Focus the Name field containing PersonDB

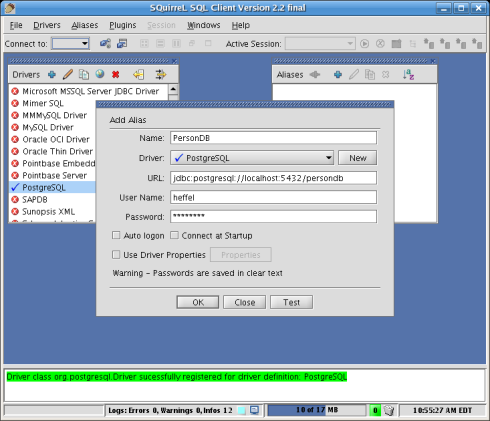click(273, 138)
